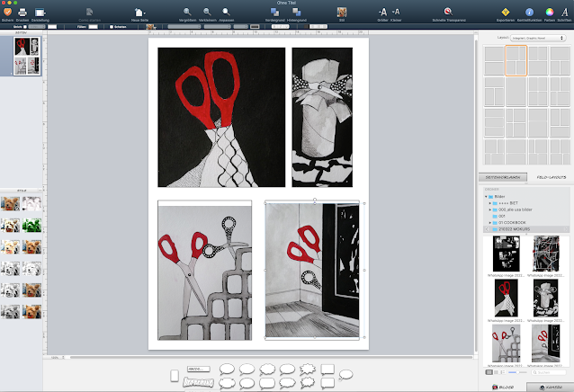Open the Darstellung view menu
Screen dimensions: 574x392
point(40,13)
